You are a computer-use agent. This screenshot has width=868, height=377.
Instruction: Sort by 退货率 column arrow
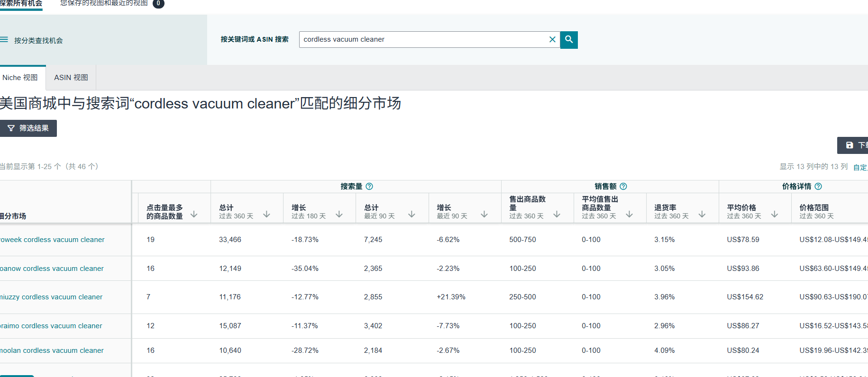[x=702, y=215]
